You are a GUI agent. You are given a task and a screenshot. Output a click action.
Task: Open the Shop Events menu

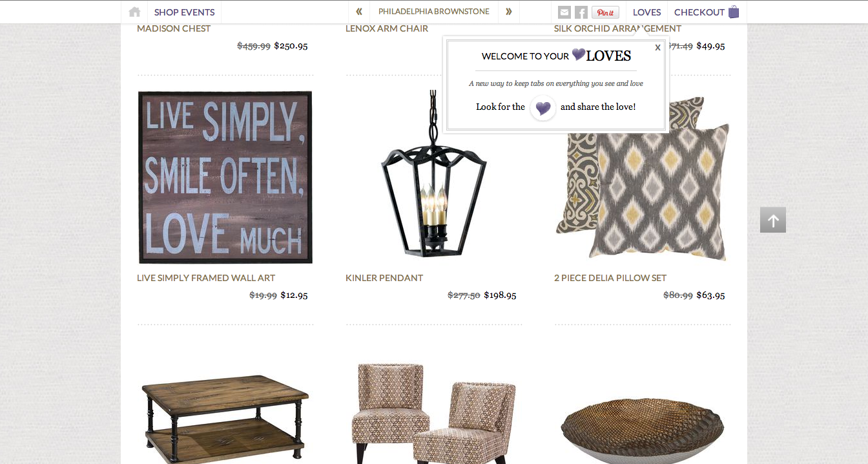click(x=184, y=12)
